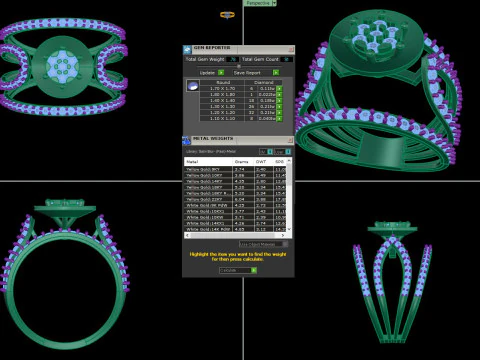Click the Metal Weights title bar
Screen dimensions: 480x360
[x=239, y=140]
